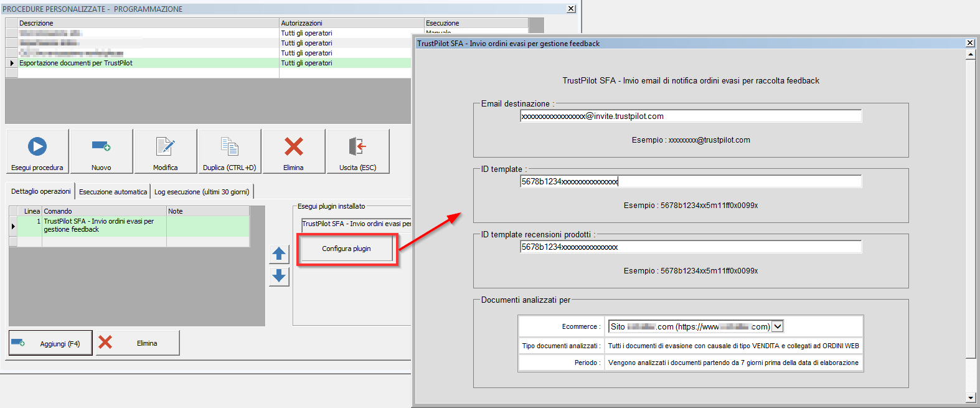Select the Dettaglio operazioni tab
The image size is (980, 408).
[x=41, y=191]
